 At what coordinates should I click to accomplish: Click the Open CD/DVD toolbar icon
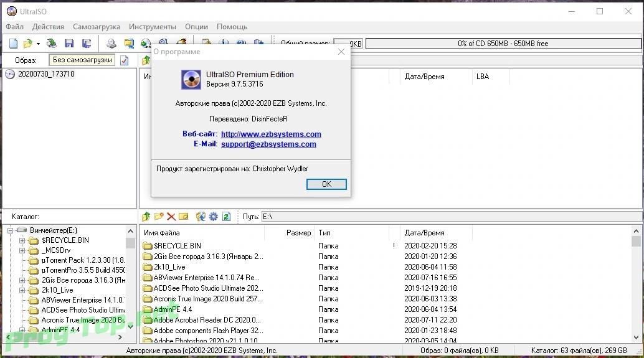coord(51,44)
